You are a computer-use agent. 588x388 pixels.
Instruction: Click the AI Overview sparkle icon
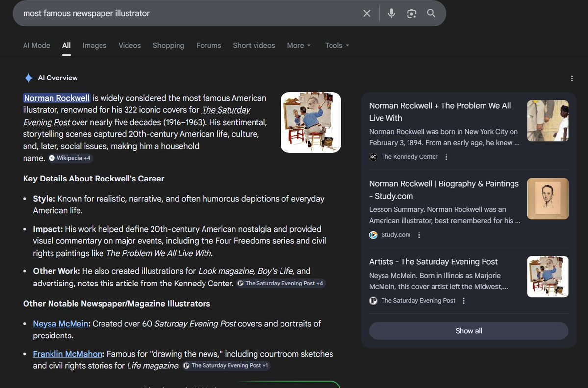click(28, 78)
